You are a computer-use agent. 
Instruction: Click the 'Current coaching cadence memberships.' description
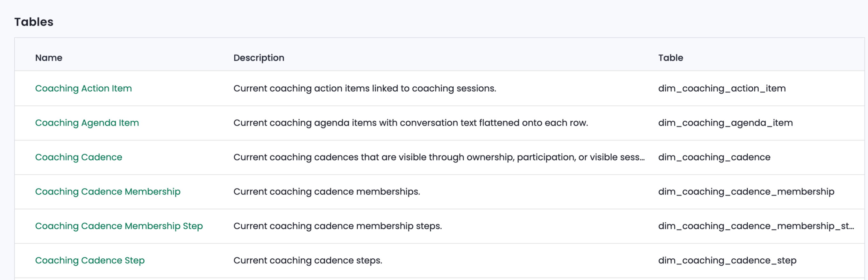click(327, 191)
